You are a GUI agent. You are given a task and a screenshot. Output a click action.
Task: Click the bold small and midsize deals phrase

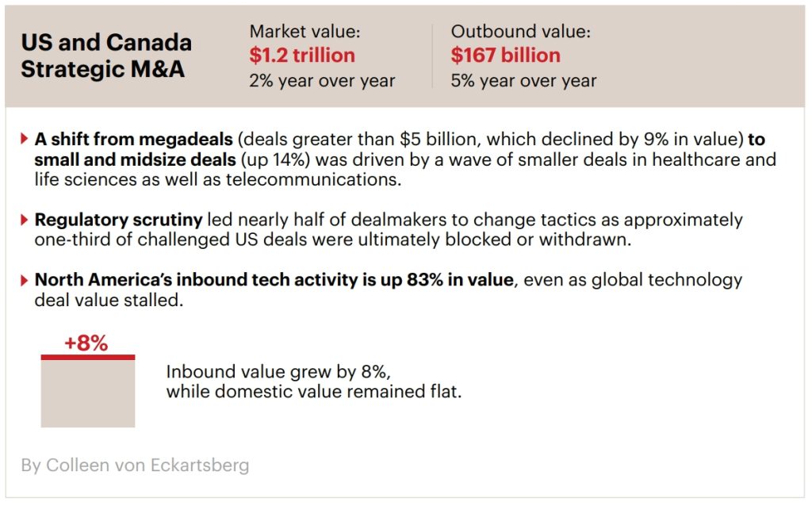135,159
